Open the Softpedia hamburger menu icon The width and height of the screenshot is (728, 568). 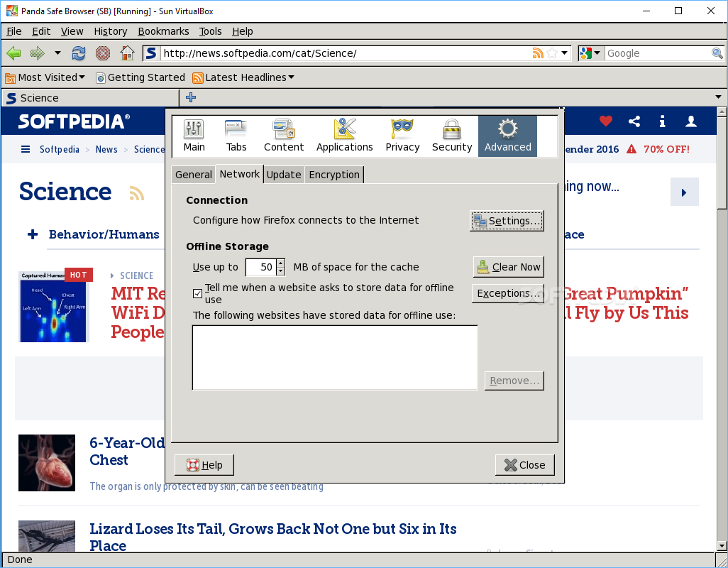coord(26,149)
